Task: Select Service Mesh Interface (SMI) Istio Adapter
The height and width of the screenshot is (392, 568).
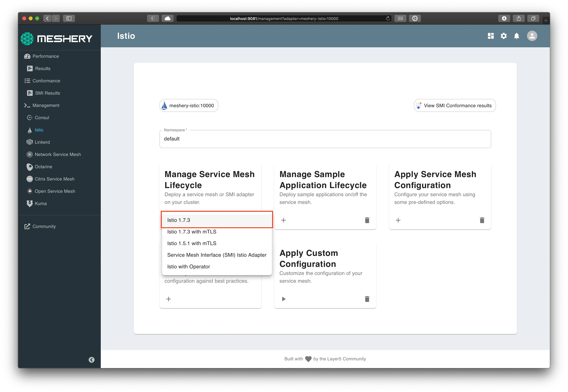Action: 217,255
